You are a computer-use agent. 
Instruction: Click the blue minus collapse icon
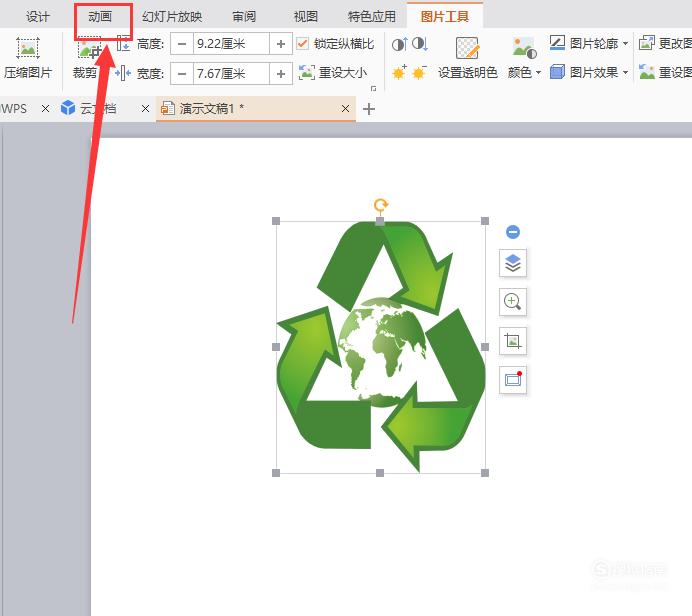pos(513,232)
